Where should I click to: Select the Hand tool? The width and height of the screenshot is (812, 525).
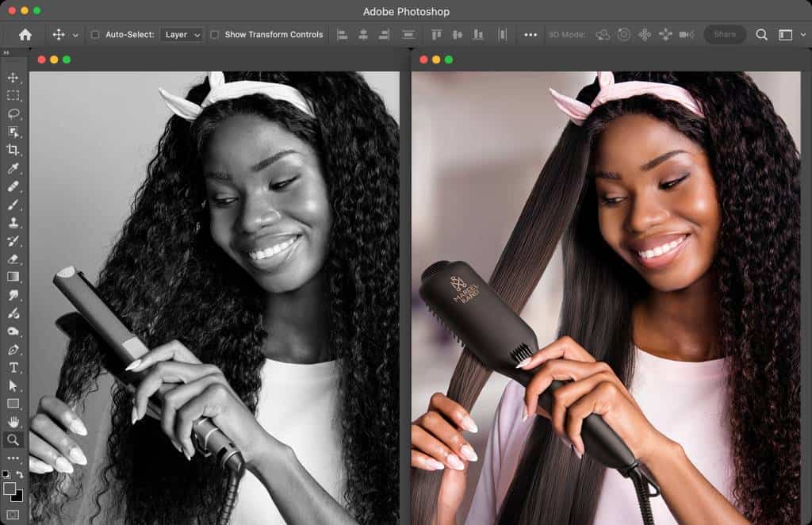click(x=13, y=422)
